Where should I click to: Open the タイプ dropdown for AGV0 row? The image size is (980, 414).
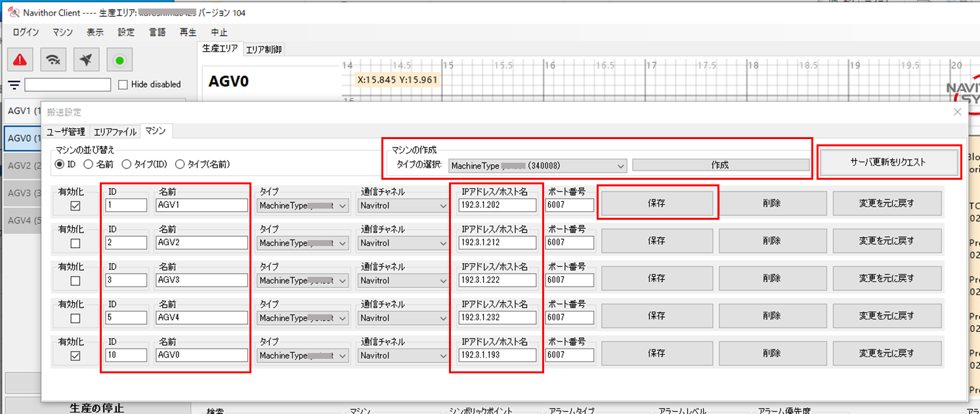click(x=303, y=356)
